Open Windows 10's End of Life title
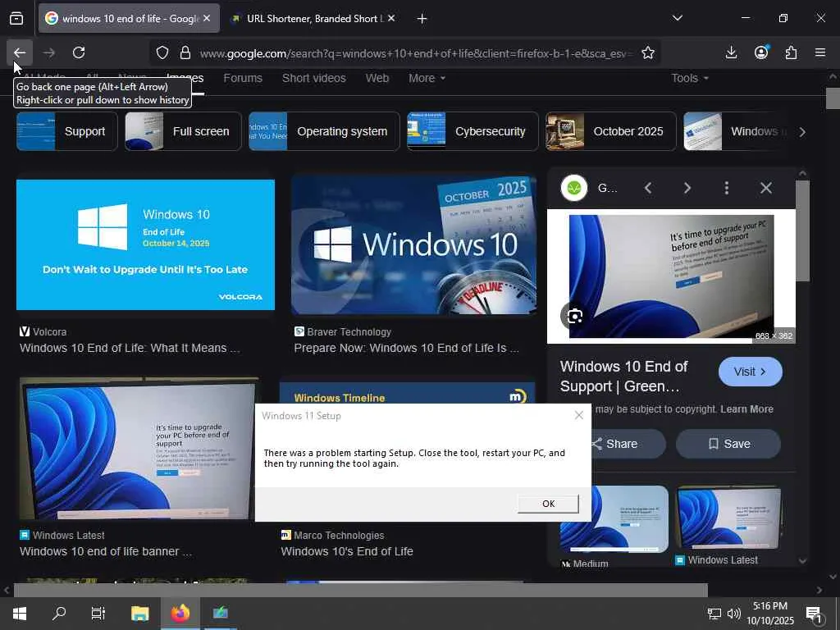840x630 pixels. (347, 551)
